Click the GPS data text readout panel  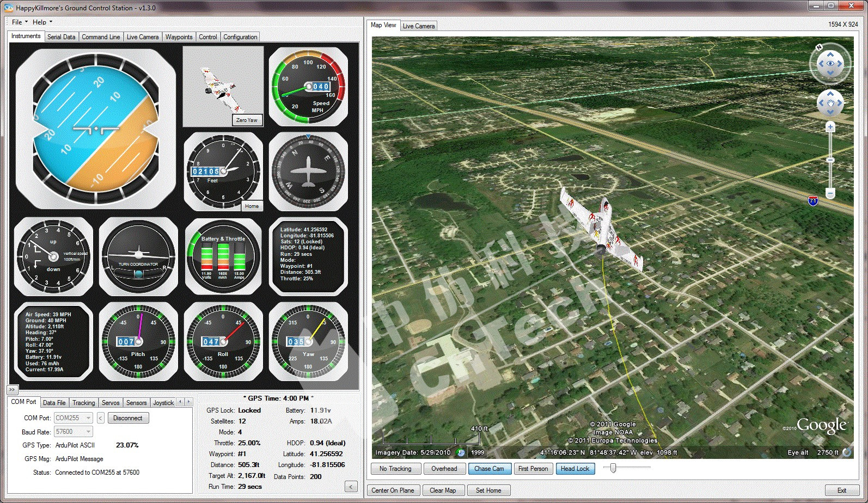coord(308,256)
